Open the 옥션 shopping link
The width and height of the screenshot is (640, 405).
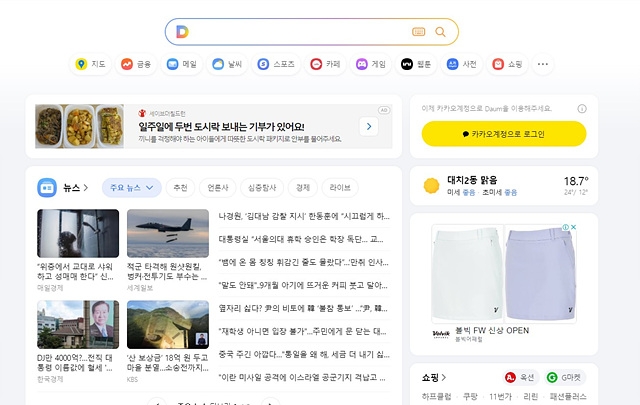pos(520,378)
